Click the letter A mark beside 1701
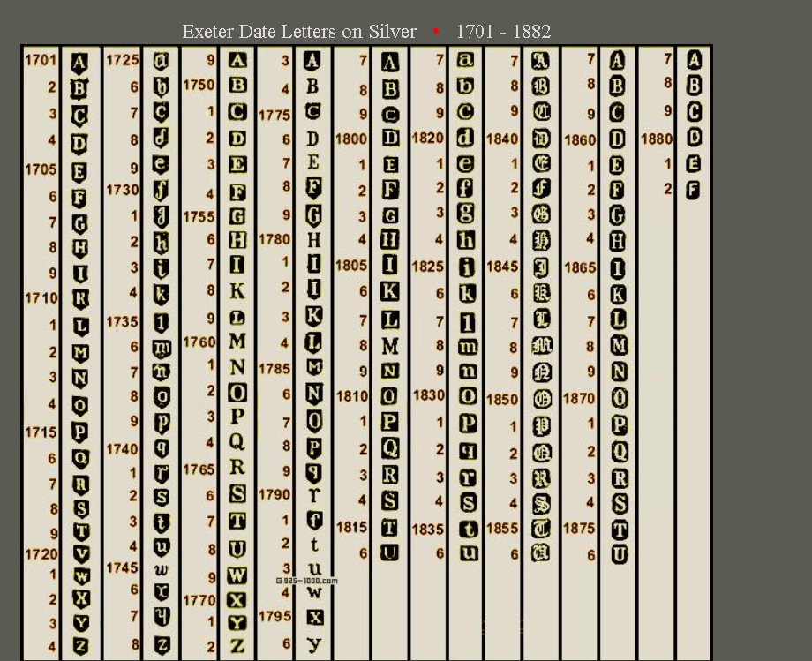 coord(79,62)
